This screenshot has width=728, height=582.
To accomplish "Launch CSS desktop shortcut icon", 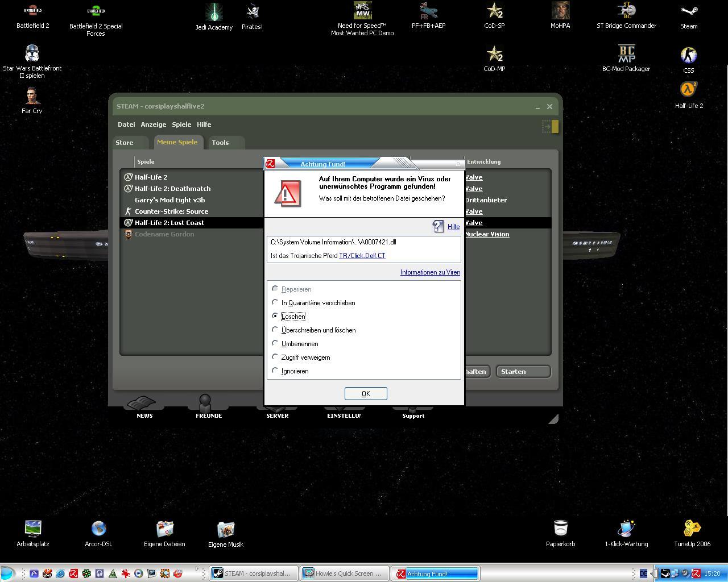I will pyautogui.click(x=688, y=56).
